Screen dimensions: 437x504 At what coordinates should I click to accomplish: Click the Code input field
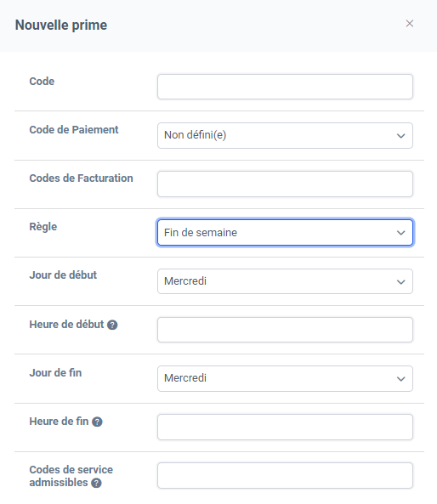[x=285, y=87]
